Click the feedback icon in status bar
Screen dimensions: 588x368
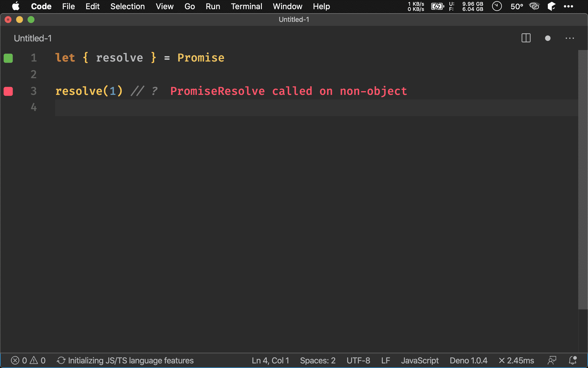click(552, 360)
